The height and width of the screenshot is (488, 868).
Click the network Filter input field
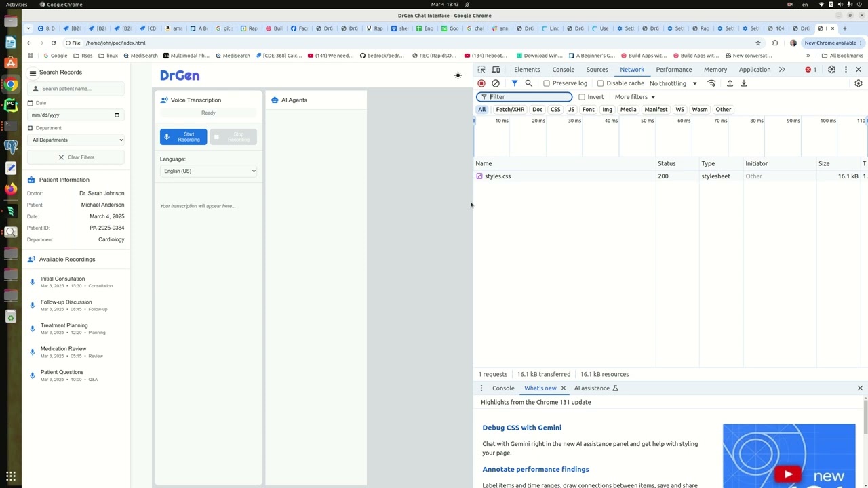[524, 97]
